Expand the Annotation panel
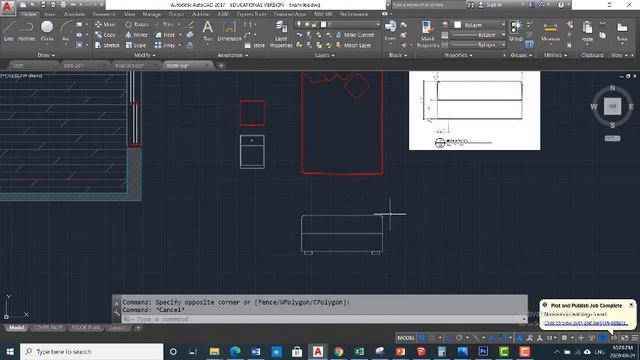 coord(233,55)
